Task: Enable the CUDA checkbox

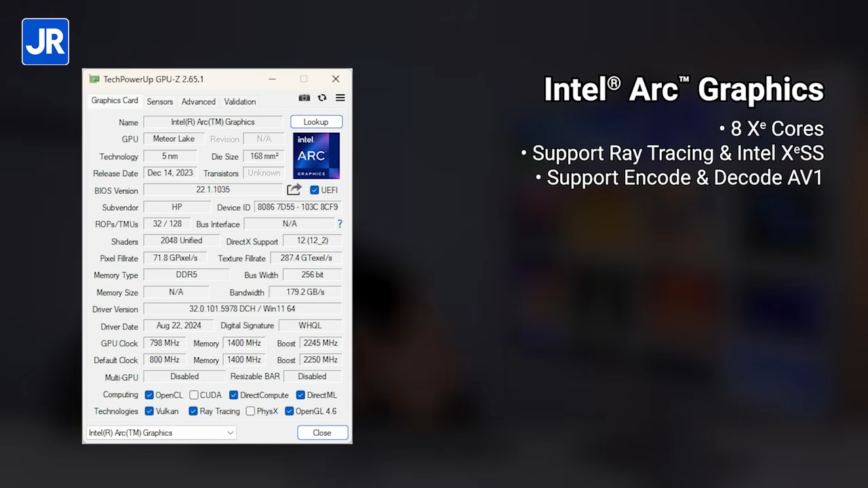Action: click(x=194, y=395)
